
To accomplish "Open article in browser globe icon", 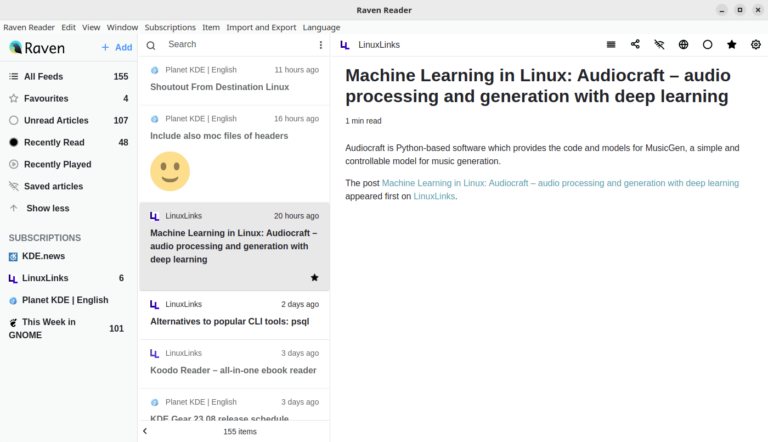I will click(683, 45).
